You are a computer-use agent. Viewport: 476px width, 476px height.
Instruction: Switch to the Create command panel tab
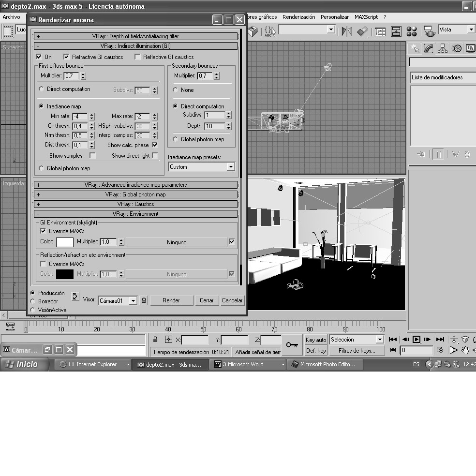415,48
